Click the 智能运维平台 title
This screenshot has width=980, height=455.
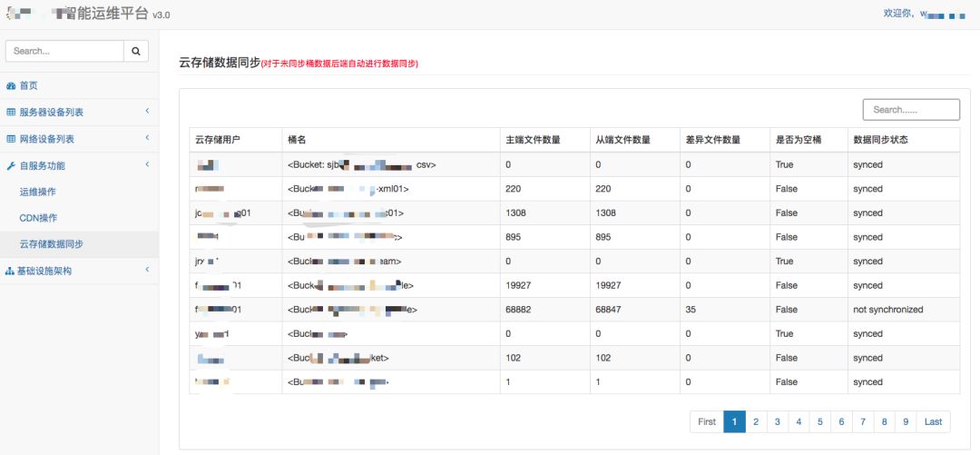[x=105, y=14]
